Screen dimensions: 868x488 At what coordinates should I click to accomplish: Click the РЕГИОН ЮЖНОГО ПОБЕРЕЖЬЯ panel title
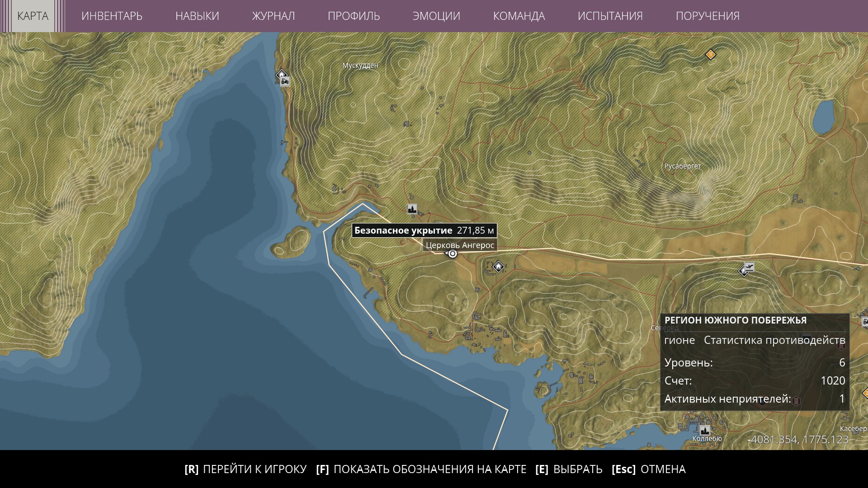pyautogui.click(x=736, y=320)
